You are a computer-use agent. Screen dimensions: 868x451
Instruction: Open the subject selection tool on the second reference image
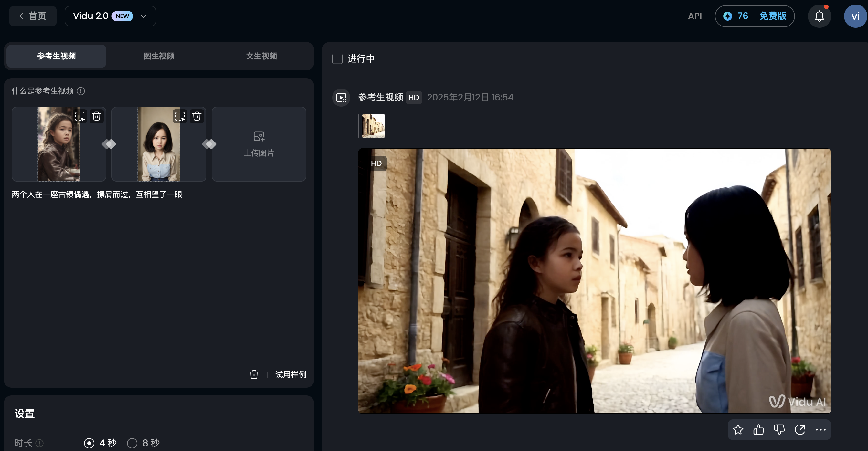(x=180, y=116)
